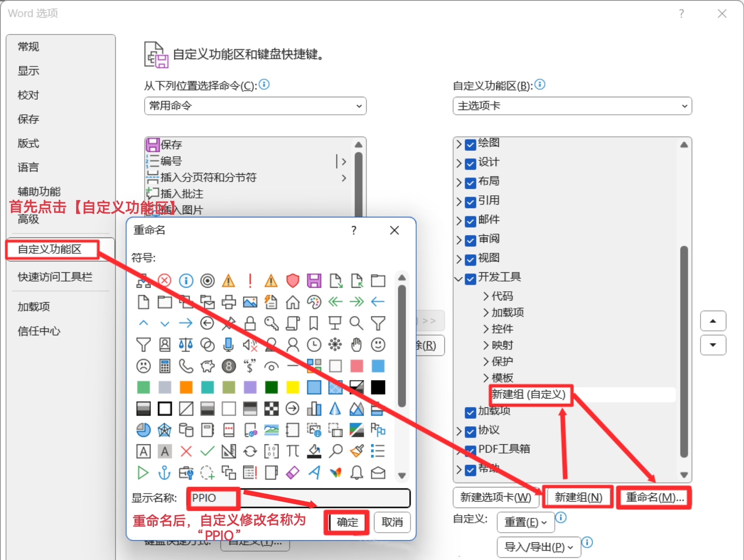Select the purple floppy disk symbol in Rename grid

314,280
